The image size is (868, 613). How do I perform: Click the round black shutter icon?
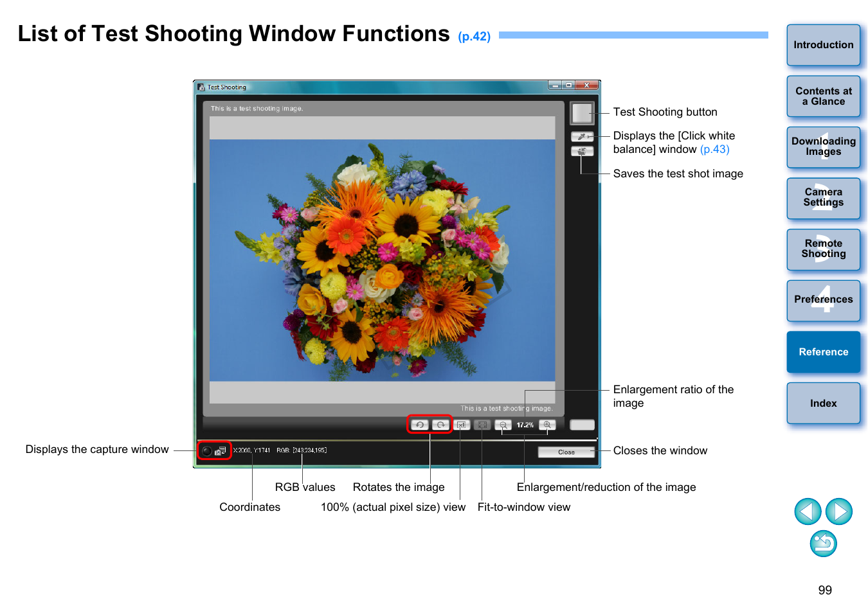206,451
